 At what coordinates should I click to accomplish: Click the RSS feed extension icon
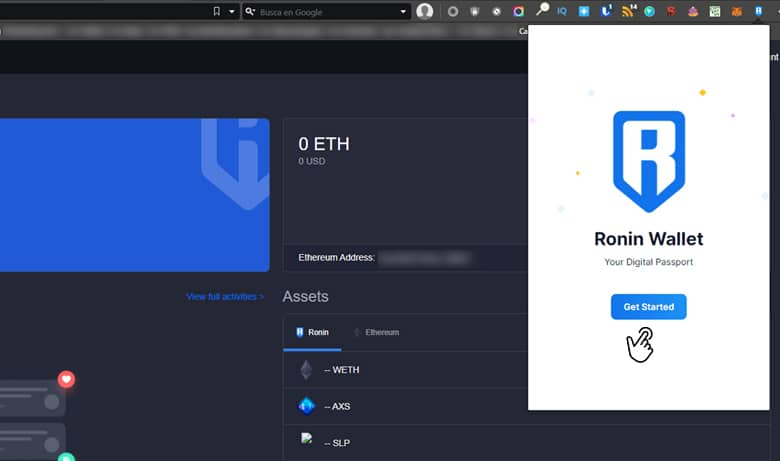click(628, 10)
